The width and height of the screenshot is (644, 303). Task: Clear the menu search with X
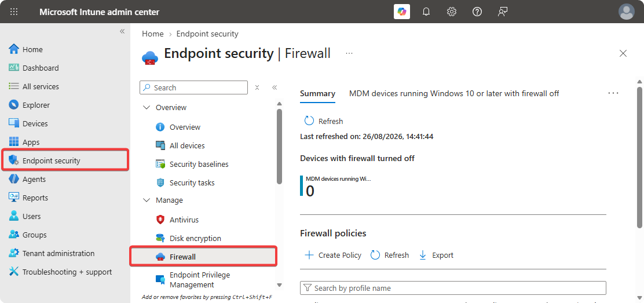coord(257,87)
